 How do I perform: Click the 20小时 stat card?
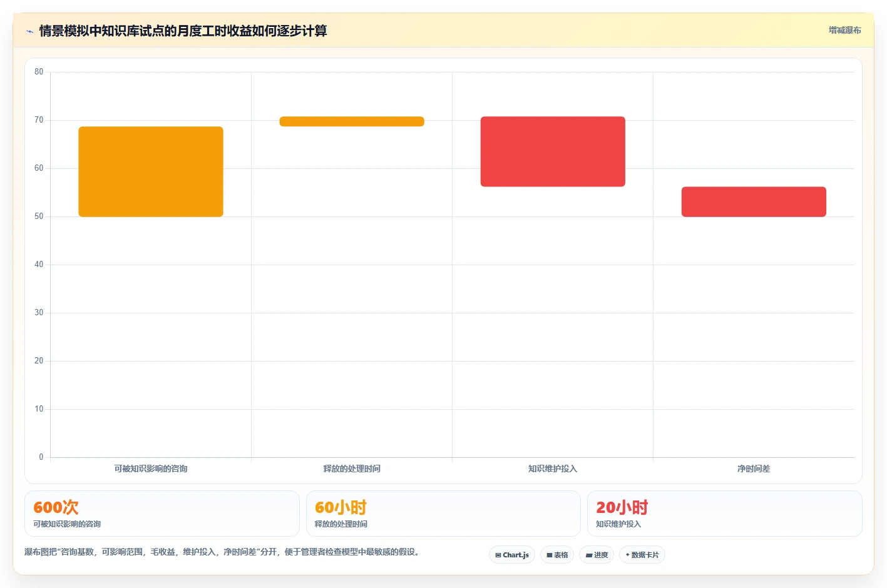click(x=725, y=514)
